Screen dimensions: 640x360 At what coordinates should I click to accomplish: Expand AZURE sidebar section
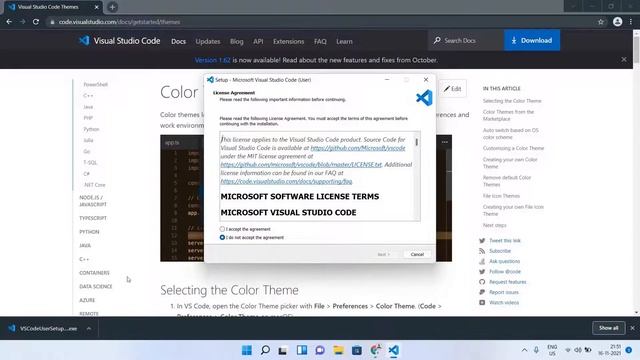[87, 300]
